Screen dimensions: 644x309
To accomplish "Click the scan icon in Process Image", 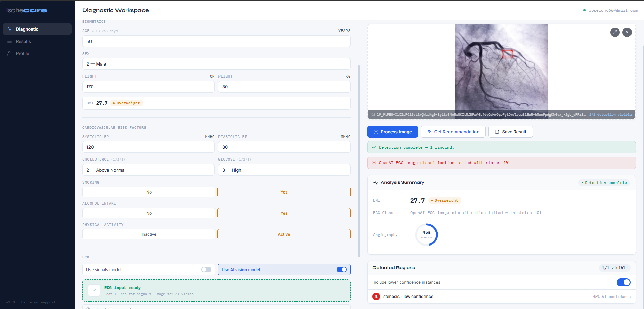I will coord(376,132).
